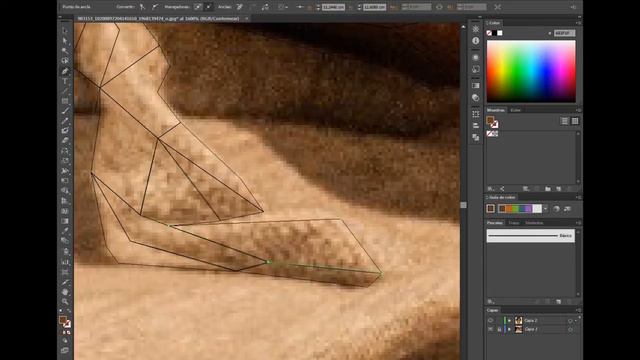
Task: Select the Básico brush stroke
Action: click(x=531, y=236)
